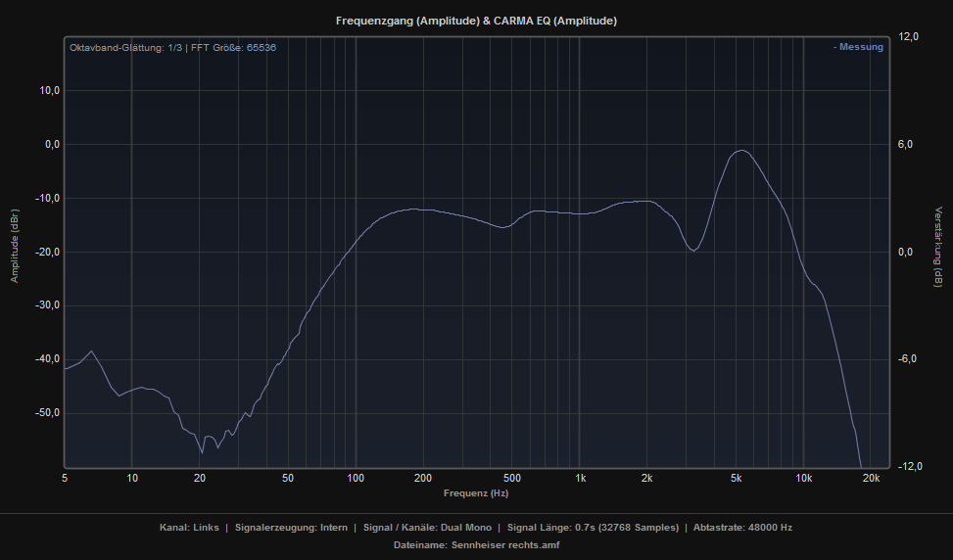Click the 'FFT Größe: 65536' text

(x=233, y=47)
